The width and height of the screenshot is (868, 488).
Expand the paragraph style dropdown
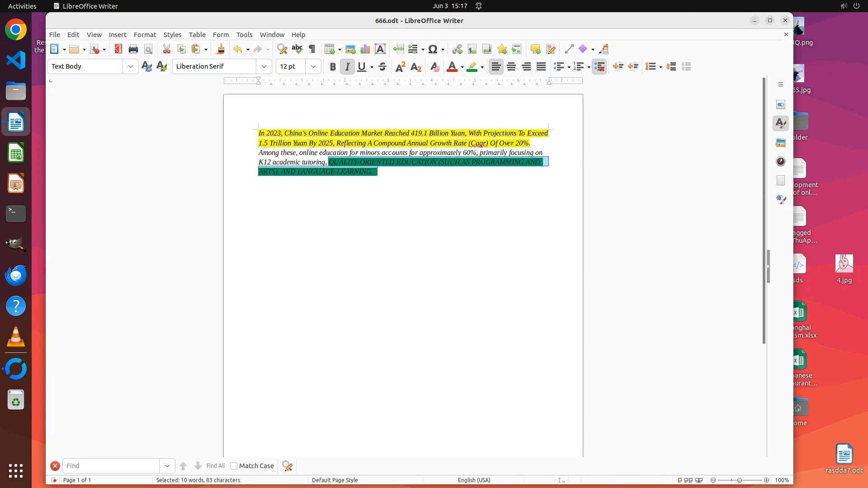pos(131,66)
